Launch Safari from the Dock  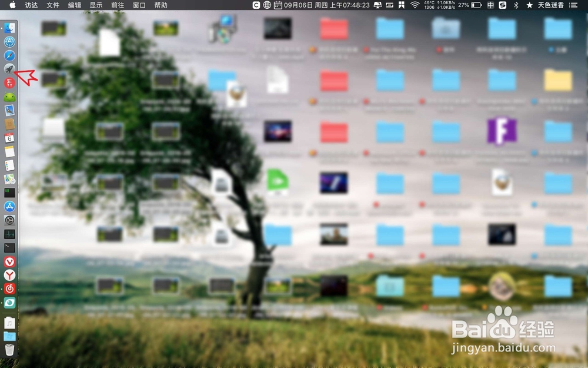[9, 55]
